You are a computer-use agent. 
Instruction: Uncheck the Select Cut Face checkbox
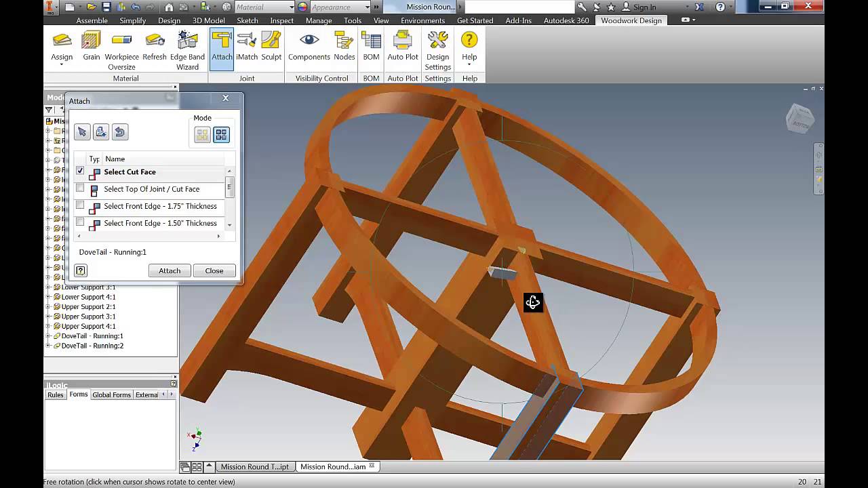click(x=80, y=171)
